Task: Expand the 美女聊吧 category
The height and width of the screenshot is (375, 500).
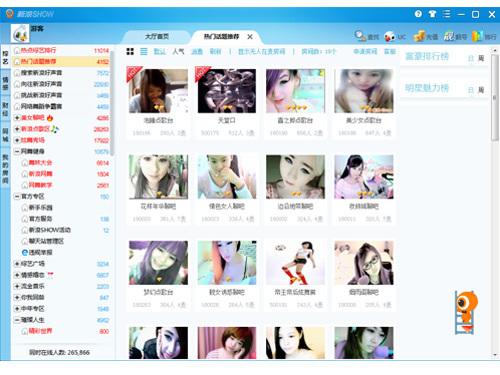Action: click(x=17, y=118)
